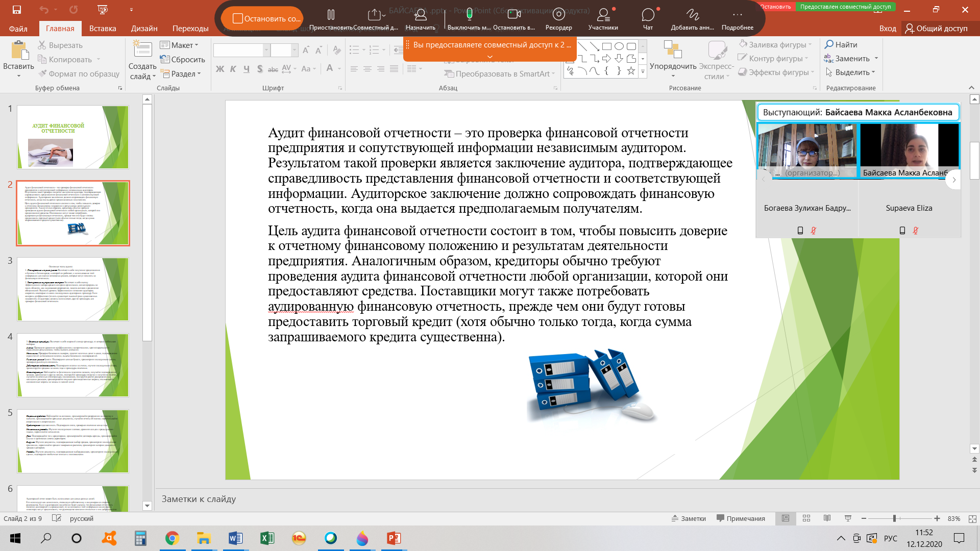Image resolution: width=980 pixels, height=551 pixels.
Task: Toggle bold text formatting
Action: pos(220,69)
